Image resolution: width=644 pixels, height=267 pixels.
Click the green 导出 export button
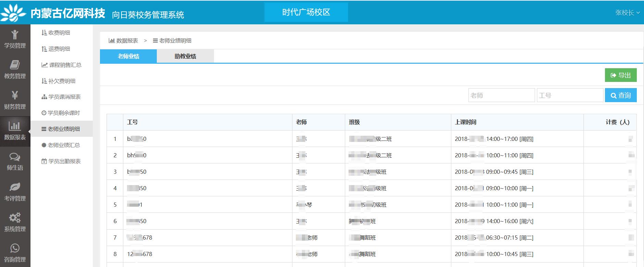[620, 75]
